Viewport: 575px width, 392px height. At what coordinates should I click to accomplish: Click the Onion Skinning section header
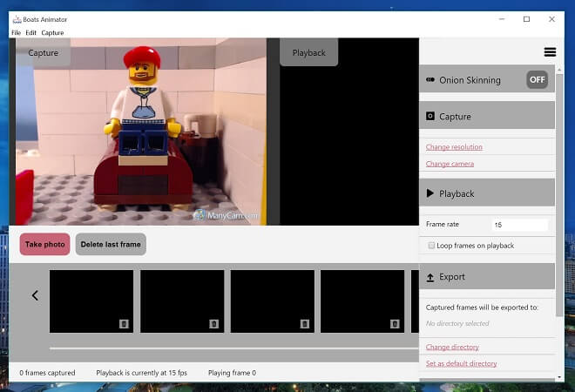pyautogui.click(x=487, y=79)
